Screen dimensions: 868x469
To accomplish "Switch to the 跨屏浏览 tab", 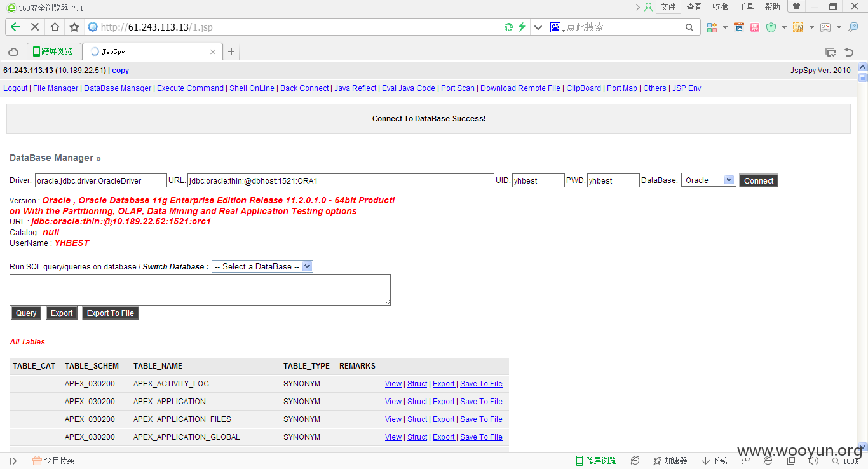I will (x=53, y=51).
